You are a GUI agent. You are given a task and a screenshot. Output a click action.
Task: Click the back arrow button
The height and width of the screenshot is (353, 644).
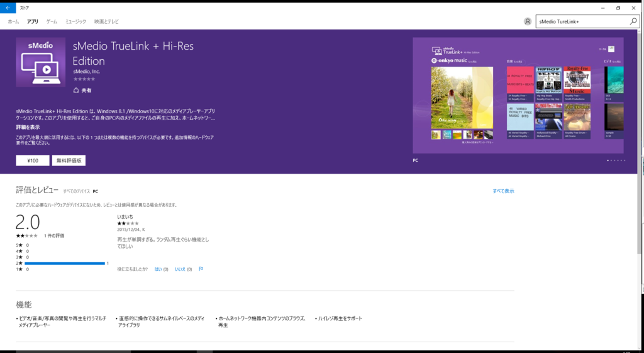8,8
